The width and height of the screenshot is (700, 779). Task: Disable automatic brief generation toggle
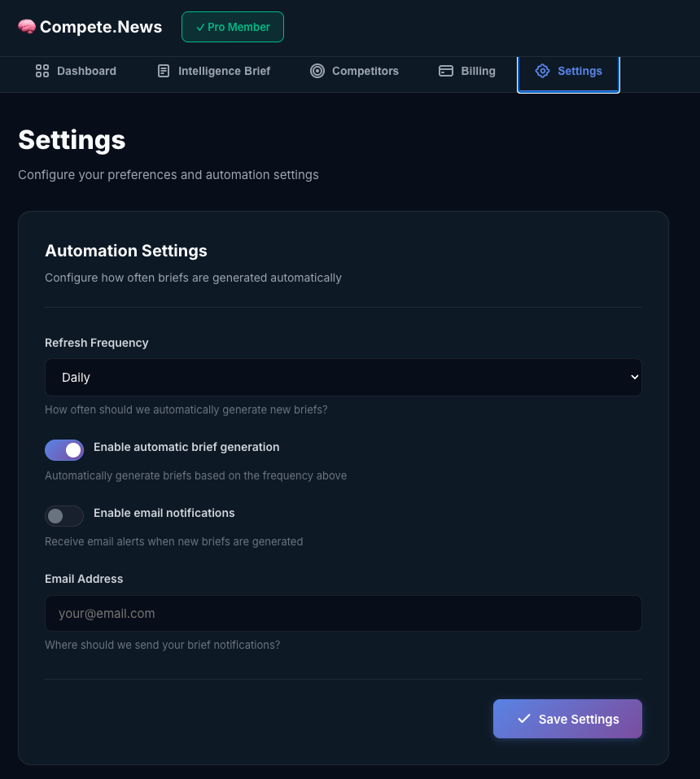coord(64,449)
